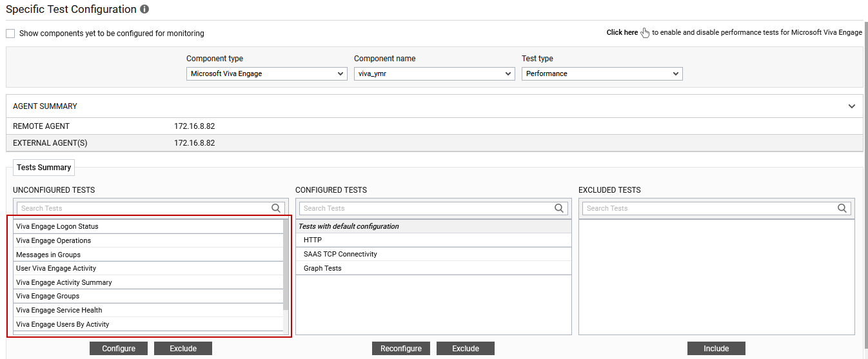868x359 pixels.
Task: Click the search icon in Unconfigured Tests
Action: pyautogui.click(x=276, y=208)
